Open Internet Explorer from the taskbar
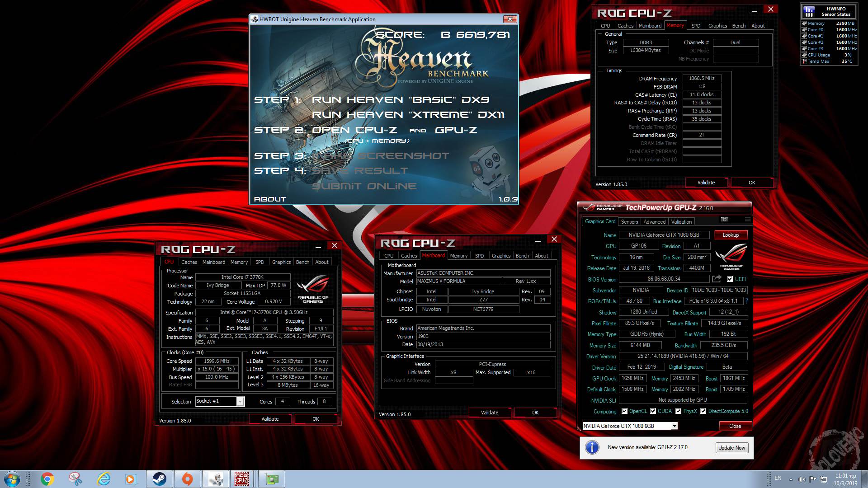Image resolution: width=868 pixels, height=488 pixels. pyautogui.click(x=104, y=479)
